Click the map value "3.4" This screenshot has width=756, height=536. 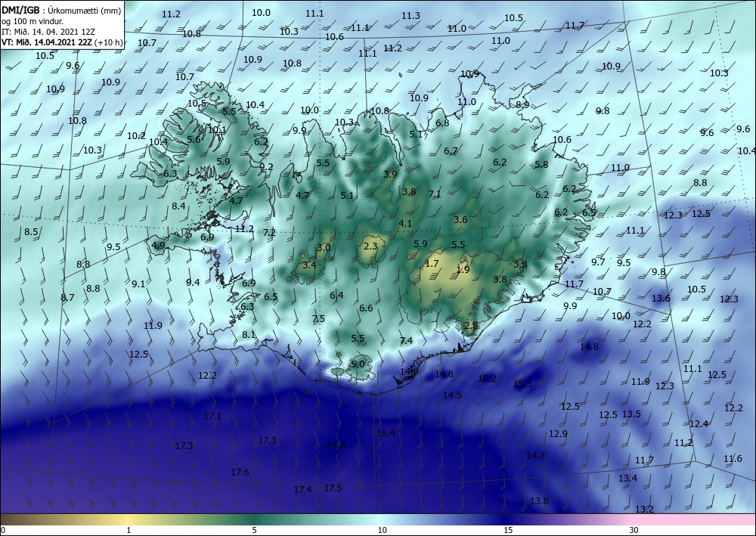(309, 265)
